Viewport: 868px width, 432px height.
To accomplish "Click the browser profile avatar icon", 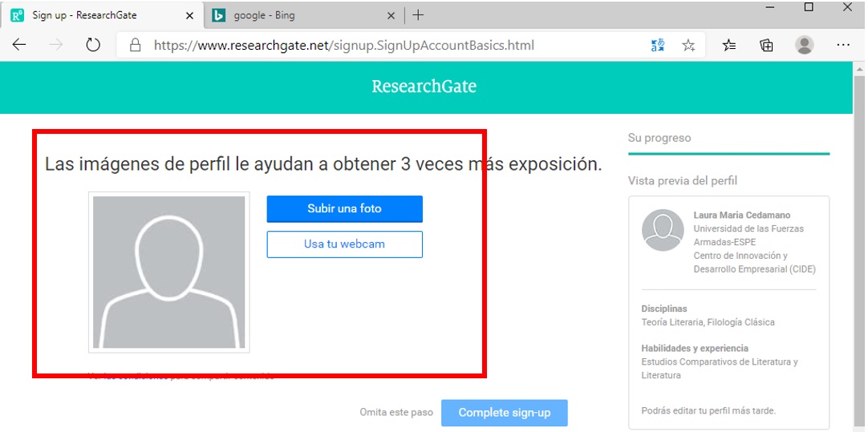I will pyautogui.click(x=804, y=46).
